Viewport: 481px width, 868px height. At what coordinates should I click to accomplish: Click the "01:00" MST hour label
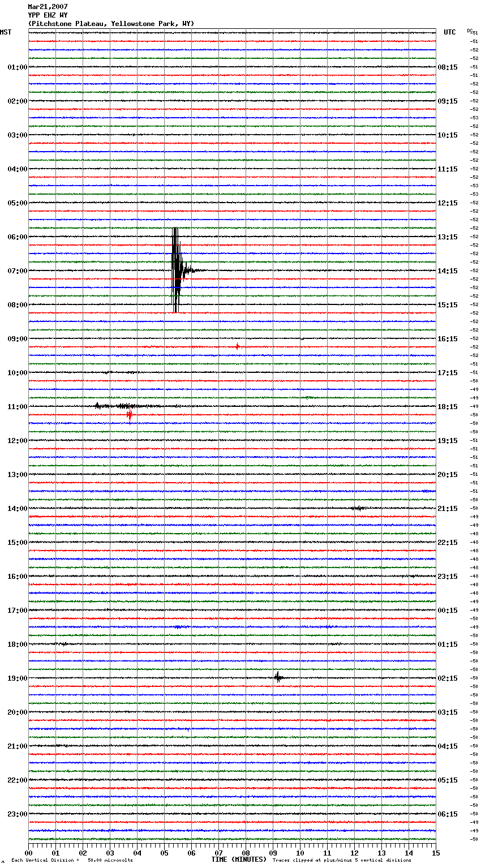point(18,67)
